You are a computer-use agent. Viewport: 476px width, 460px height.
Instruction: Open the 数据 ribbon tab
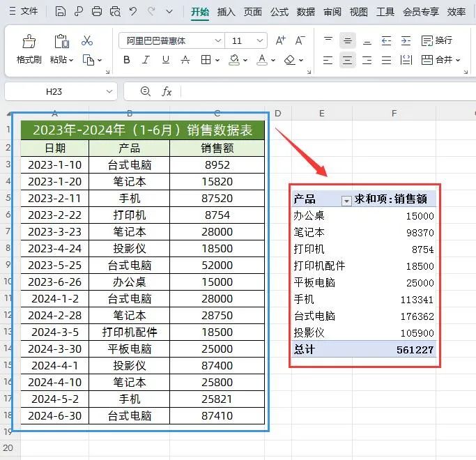(305, 11)
